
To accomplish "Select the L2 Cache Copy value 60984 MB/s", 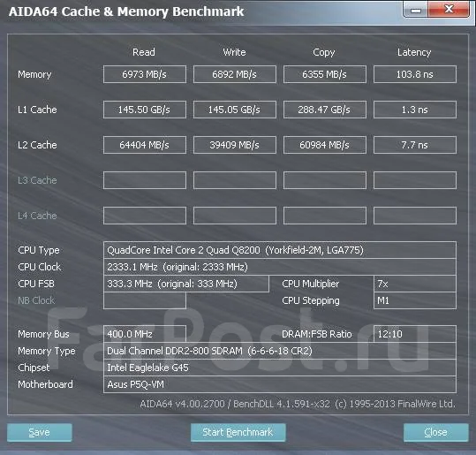I will (324, 145).
